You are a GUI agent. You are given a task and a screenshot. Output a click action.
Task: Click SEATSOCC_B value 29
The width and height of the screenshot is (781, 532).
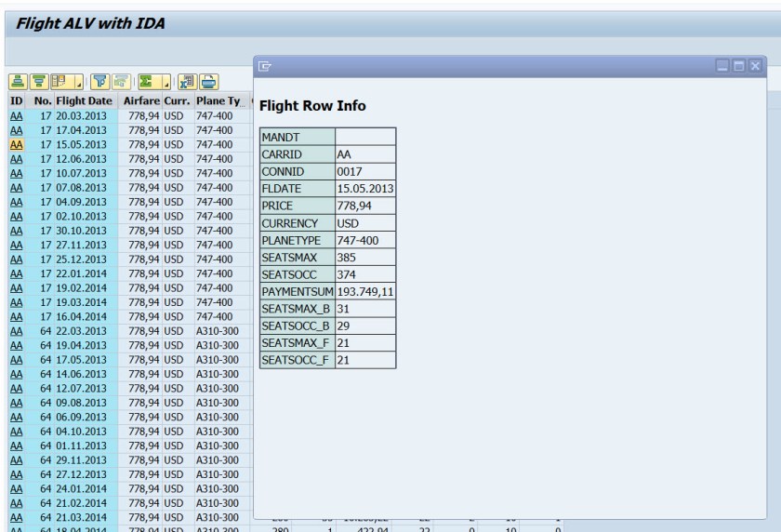coord(365,326)
